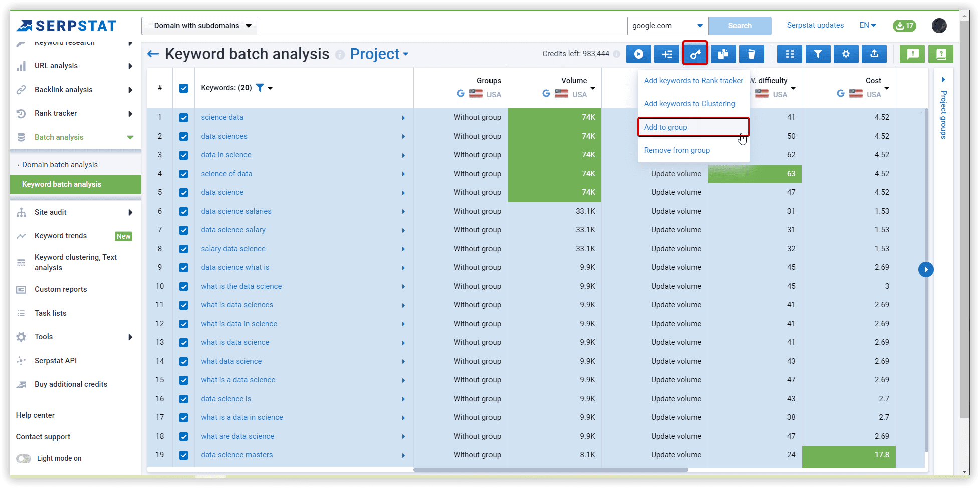Open the 'Domain with subdomains' dropdown
Screen dimensions: 980x488
(x=198, y=26)
